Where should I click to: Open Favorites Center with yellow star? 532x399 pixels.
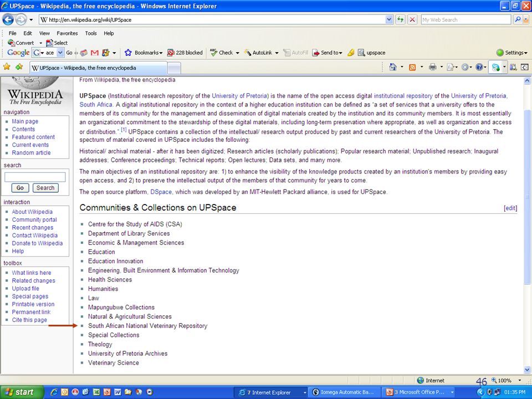click(7, 67)
